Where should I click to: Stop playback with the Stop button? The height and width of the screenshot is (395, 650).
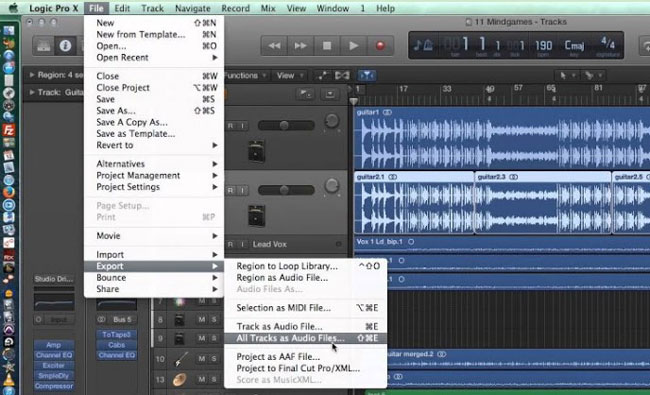click(x=327, y=46)
